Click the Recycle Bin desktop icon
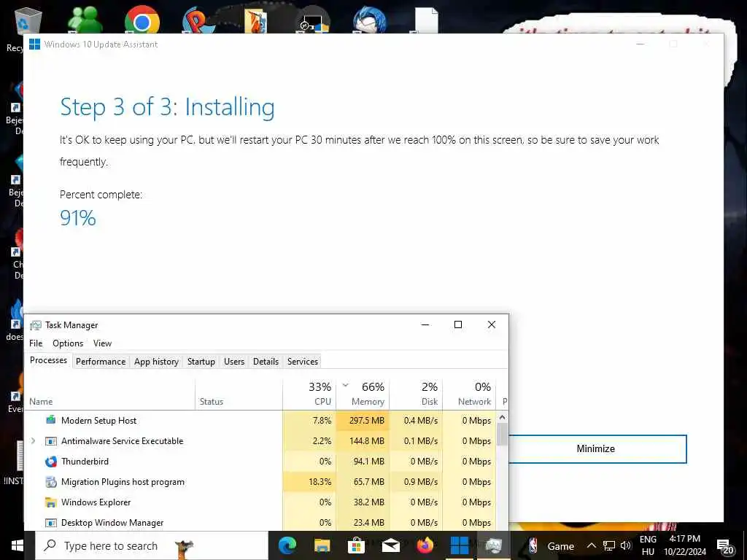This screenshot has height=560, width=747. point(28,20)
